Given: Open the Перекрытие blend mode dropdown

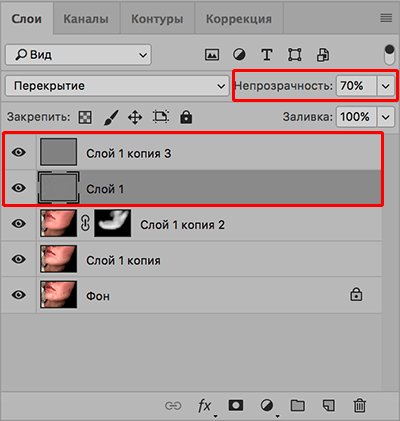Looking at the screenshot, I should coord(117,86).
